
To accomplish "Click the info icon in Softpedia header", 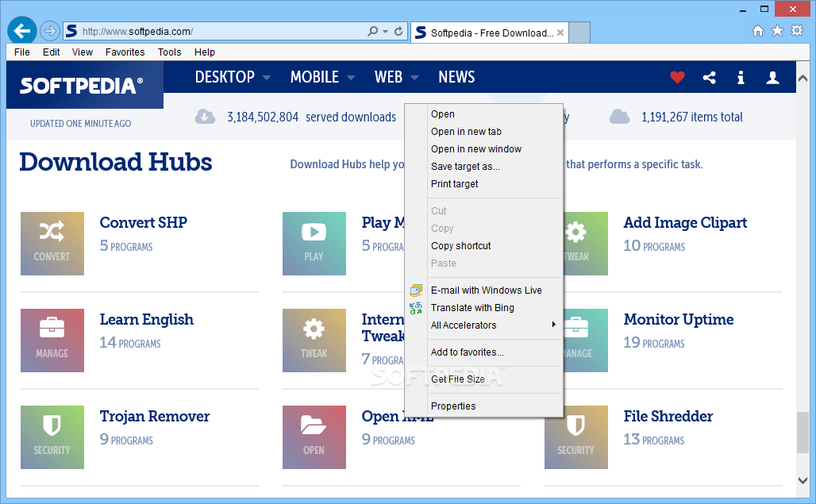I will [741, 78].
